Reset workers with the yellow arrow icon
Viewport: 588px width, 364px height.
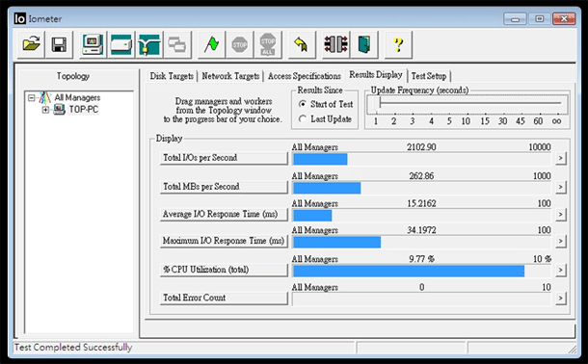[302, 44]
